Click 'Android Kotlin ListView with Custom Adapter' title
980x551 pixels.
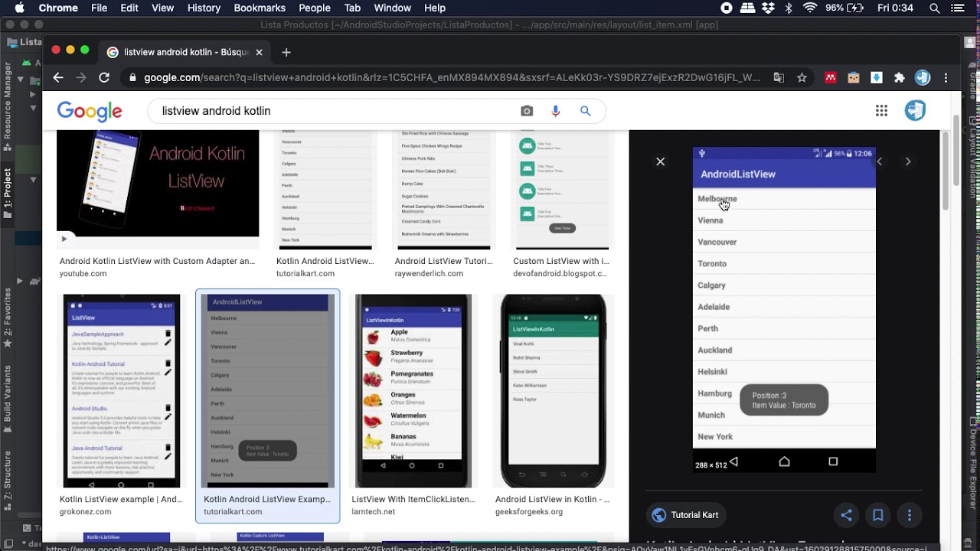(157, 261)
